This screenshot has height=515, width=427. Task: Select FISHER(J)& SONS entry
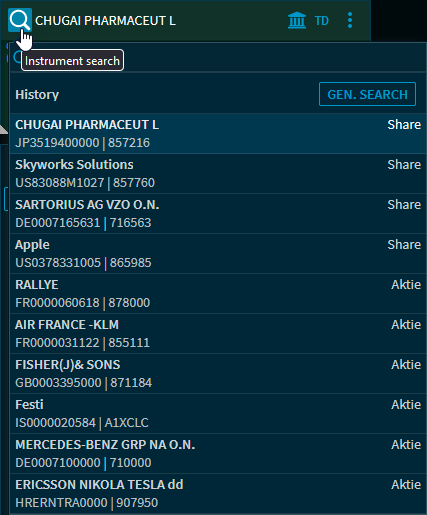[x=218, y=373]
